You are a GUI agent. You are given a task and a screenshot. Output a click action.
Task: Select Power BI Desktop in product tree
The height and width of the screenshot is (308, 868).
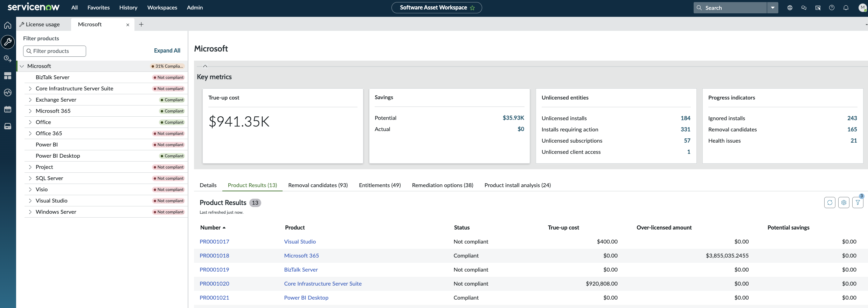click(x=58, y=156)
